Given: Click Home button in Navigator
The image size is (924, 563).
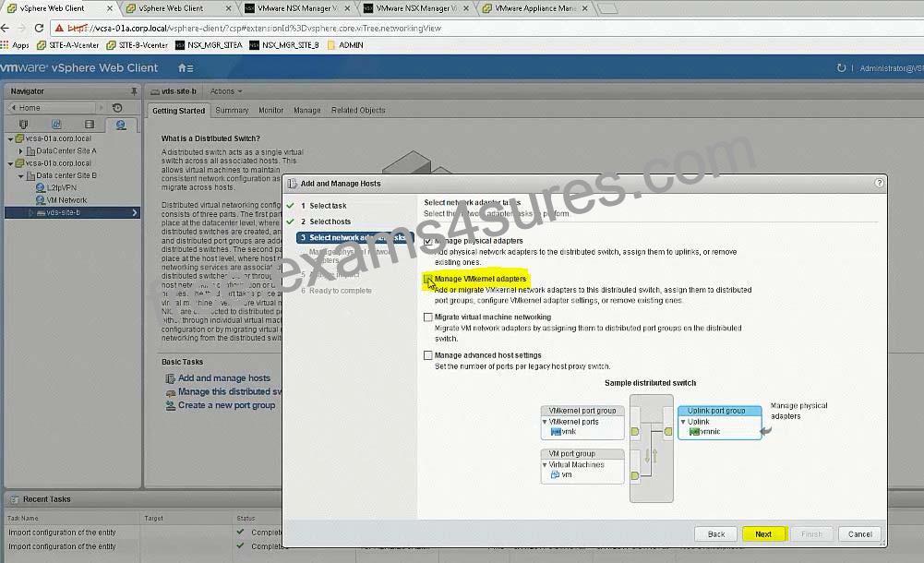Looking at the screenshot, I should click(x=53, y=108).
